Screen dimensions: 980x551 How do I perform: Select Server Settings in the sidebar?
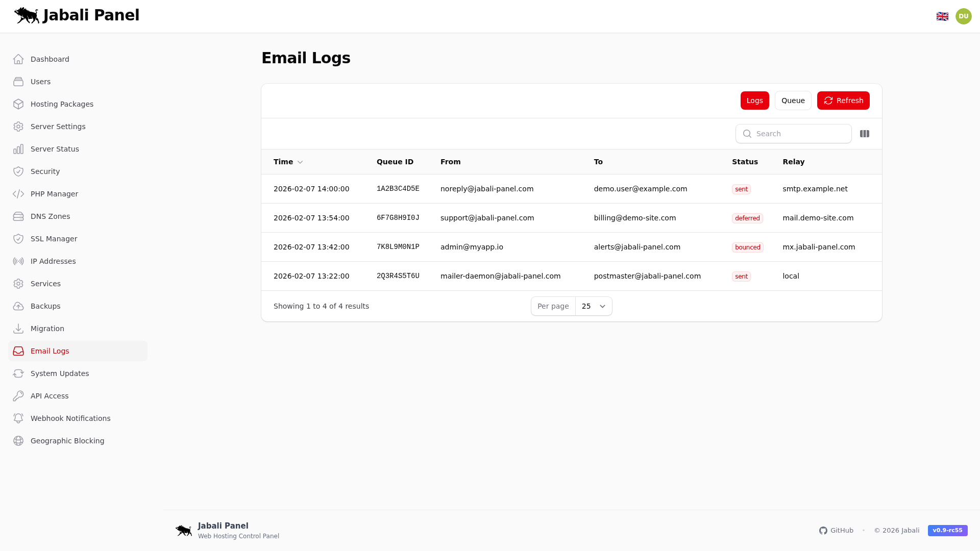(x=58, y=126)
